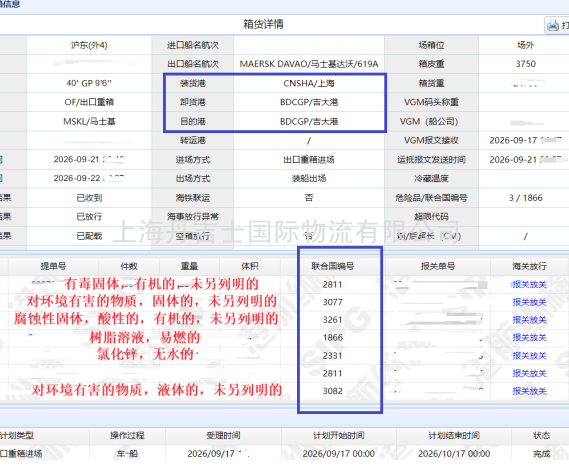The image size is (569, 468).
Task: Select tare weight value 3750
Action: 525,64
